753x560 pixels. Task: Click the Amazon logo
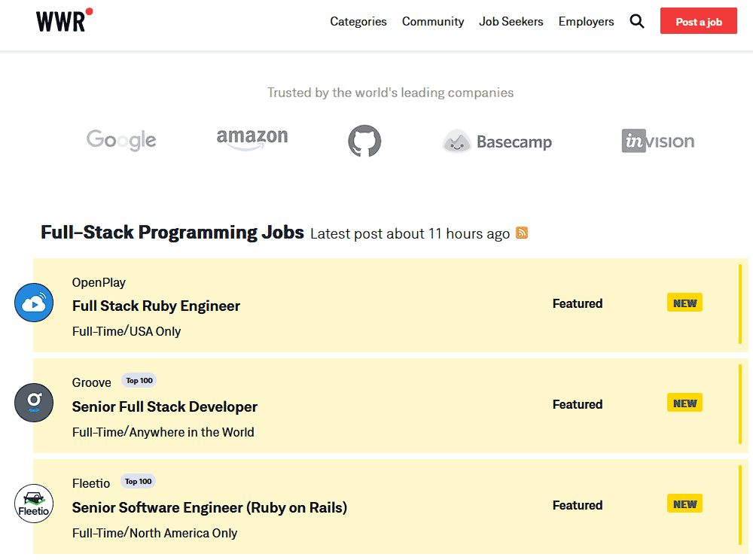pos(252,139)
